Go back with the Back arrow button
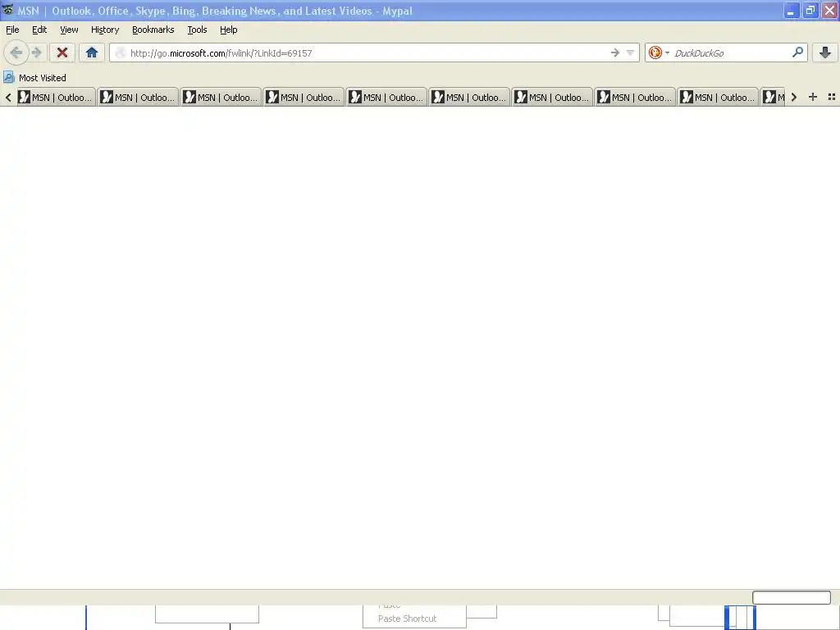This screenshot has width=840, height=630. pyautogui.click(x=16, y=52)
